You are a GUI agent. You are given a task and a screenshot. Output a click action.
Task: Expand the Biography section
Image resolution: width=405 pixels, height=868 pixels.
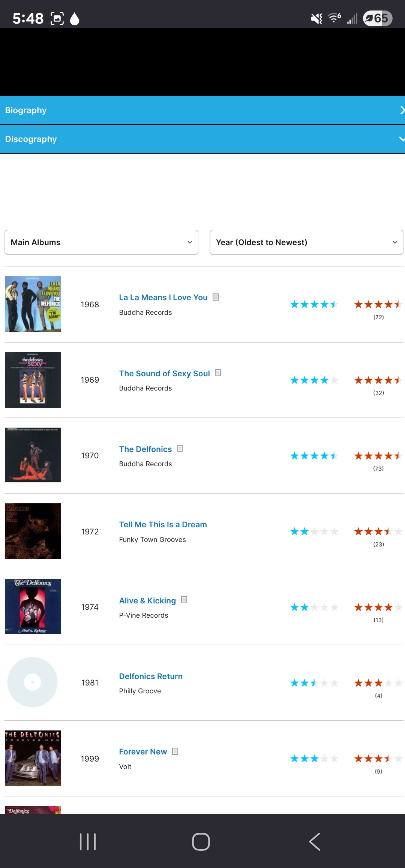[202, 110]
